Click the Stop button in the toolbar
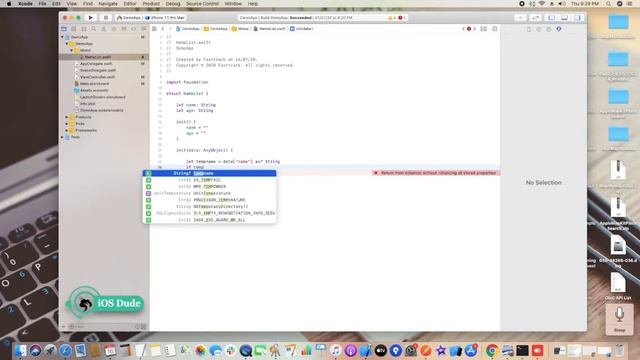The width and height of the screenshot is (640, 360). click(x=106, y=18)
